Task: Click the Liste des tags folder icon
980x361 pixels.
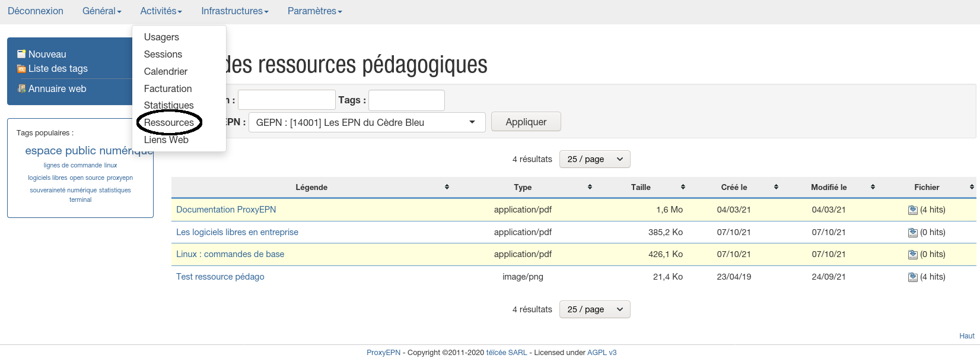Action: click(x=21, y=69)
